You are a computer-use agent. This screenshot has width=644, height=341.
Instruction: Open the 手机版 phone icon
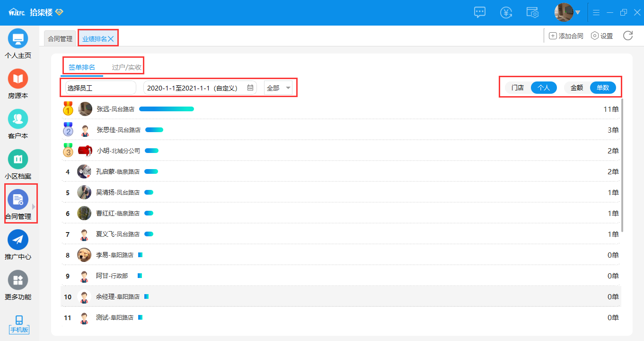(x=19, y=324)
